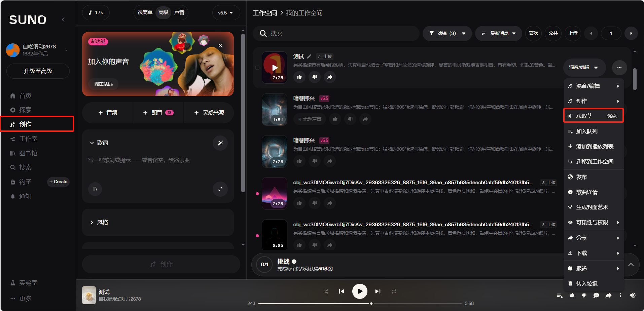Viewport: 644px width, 311px height.
Task: Click the 升级至高级 upgrade button
Action: coord(38,71)
